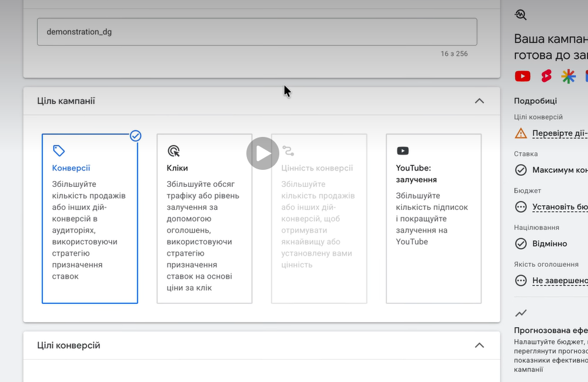Image resolution: width=588 pixels, height=382 pixels.
Task: Click the Кліки cursor-click icon
Action: pyautogui.click(x=173, y=150)
